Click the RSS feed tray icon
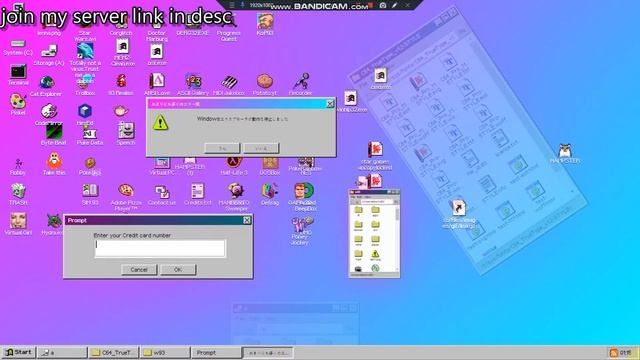This screenshot has height=360, width=640. point(613,353)
